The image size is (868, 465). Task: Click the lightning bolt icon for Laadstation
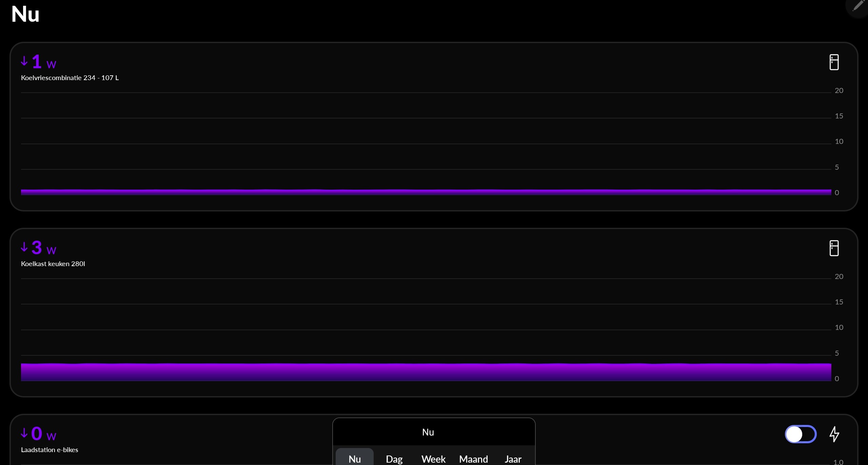coord(834,434)
